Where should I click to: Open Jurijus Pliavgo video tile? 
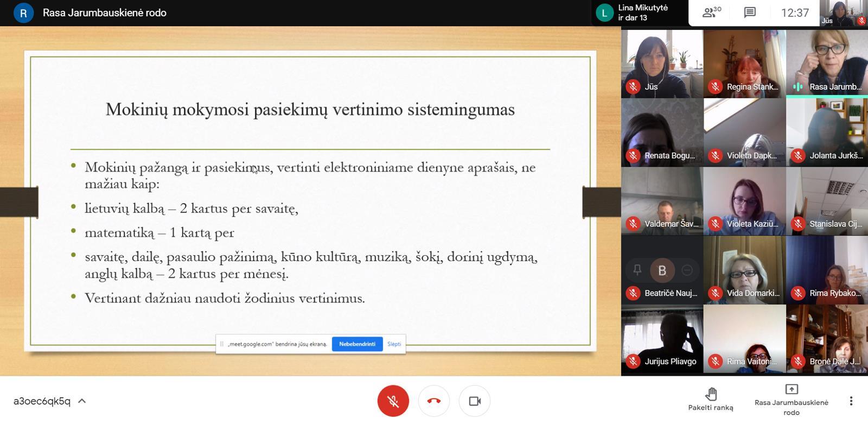[662, 339]
